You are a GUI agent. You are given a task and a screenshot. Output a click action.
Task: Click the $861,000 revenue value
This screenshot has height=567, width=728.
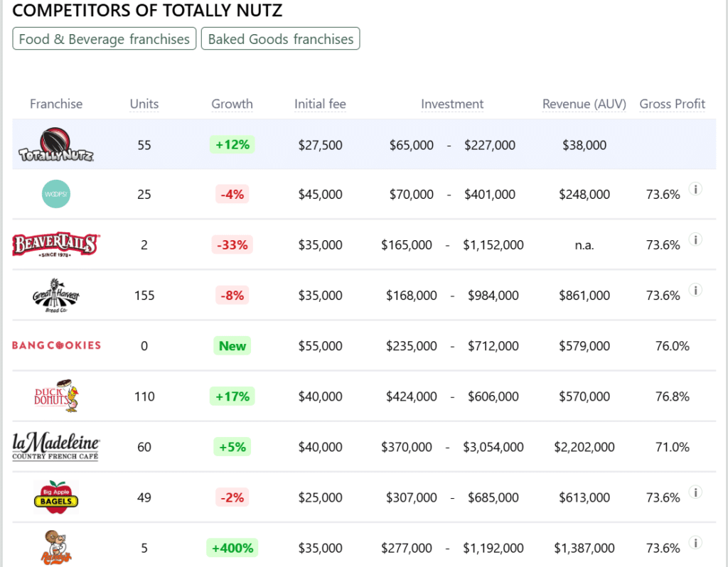(584, 296)
